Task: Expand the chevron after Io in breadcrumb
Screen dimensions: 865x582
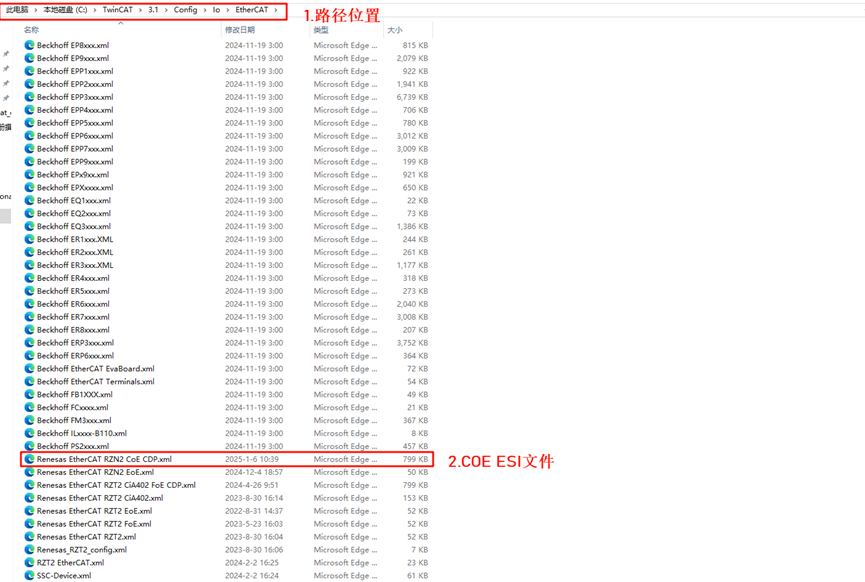Action: coord(228,10)
